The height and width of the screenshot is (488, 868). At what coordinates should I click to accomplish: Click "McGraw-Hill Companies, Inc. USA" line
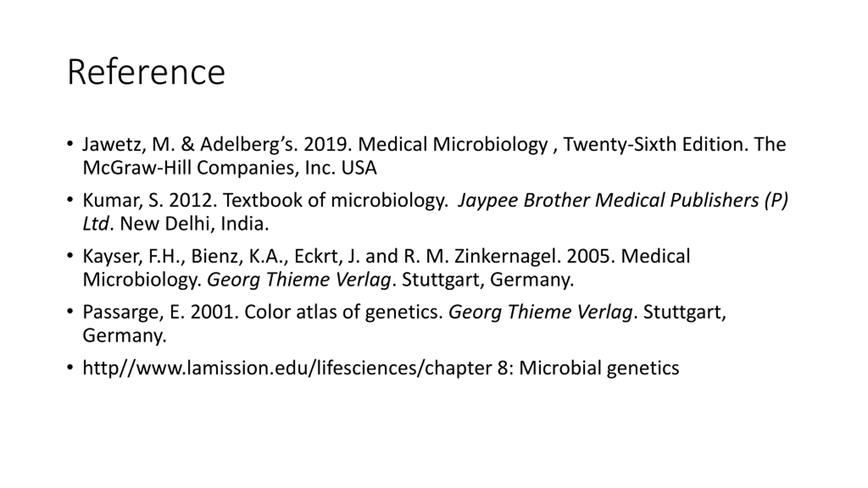click(x=230, y=168)
